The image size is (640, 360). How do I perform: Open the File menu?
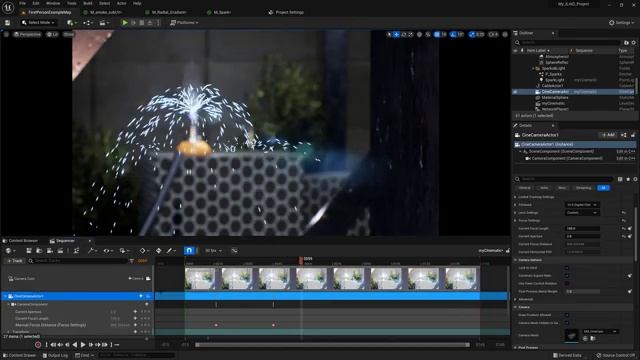22,3
